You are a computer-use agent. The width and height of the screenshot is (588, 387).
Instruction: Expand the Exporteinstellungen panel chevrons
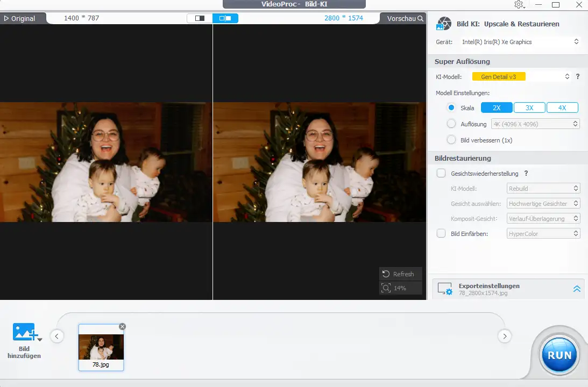point(577,289)
